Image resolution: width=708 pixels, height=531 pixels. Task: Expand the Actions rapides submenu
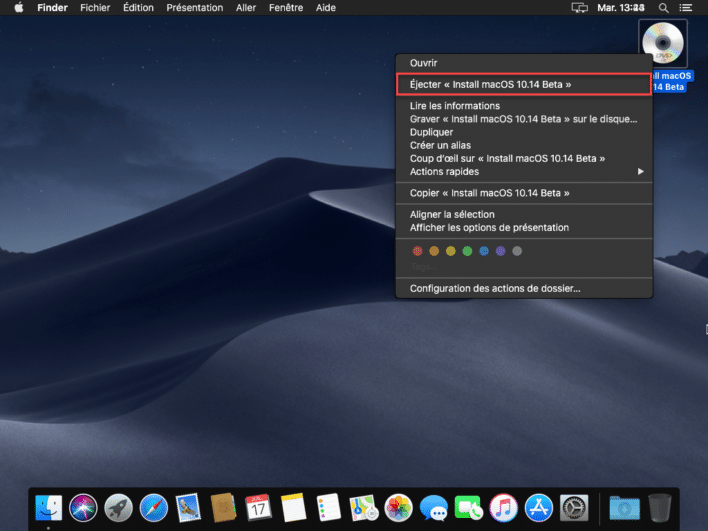524,171
